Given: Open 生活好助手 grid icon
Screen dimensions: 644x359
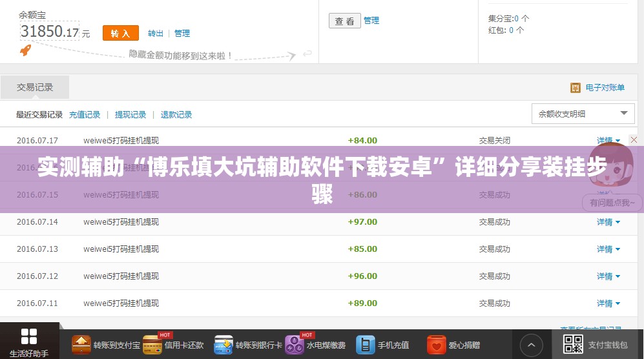Looking at the screenshot, I should point(29,336).
